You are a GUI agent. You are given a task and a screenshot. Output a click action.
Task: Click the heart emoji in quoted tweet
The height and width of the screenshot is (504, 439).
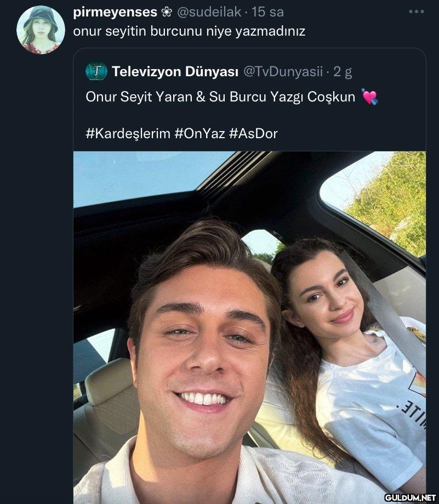point(370,97)
